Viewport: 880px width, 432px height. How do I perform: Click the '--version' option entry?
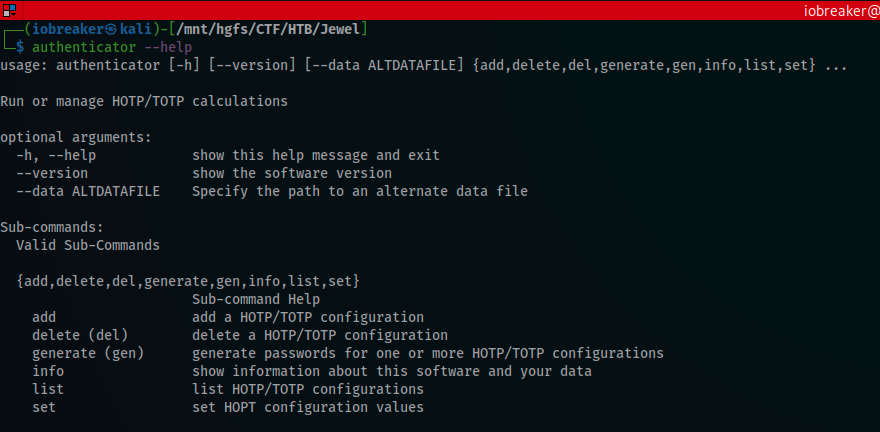(52, 173)
